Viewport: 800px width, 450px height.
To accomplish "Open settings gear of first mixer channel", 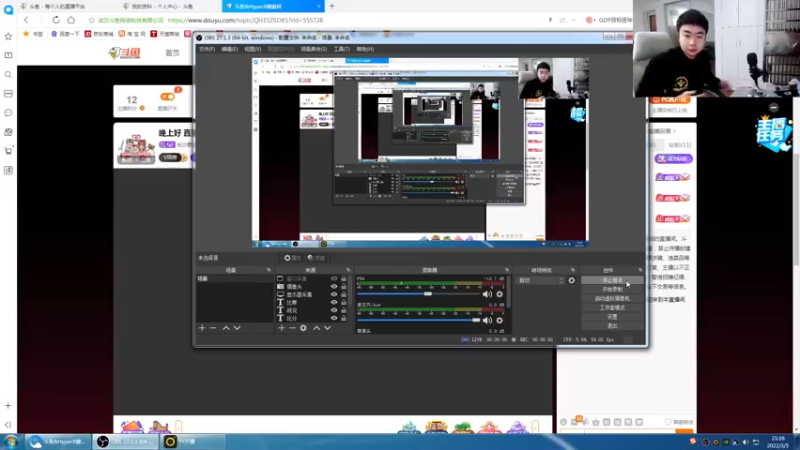I will click(499, 294).
